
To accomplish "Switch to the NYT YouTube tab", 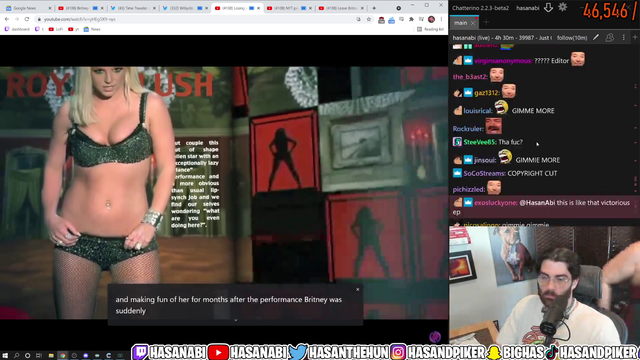I will (289, 8).
